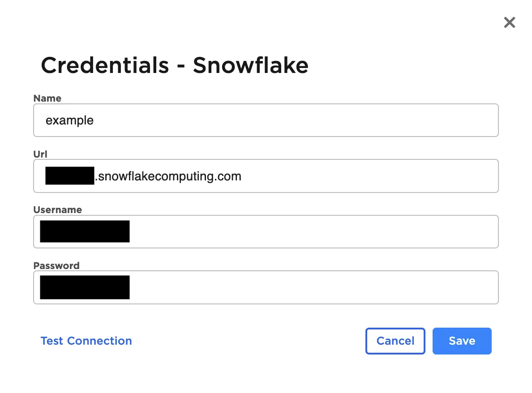Click the 'example' text in the Name box
The image size is (532, 393).
click(x=69, y=120)
